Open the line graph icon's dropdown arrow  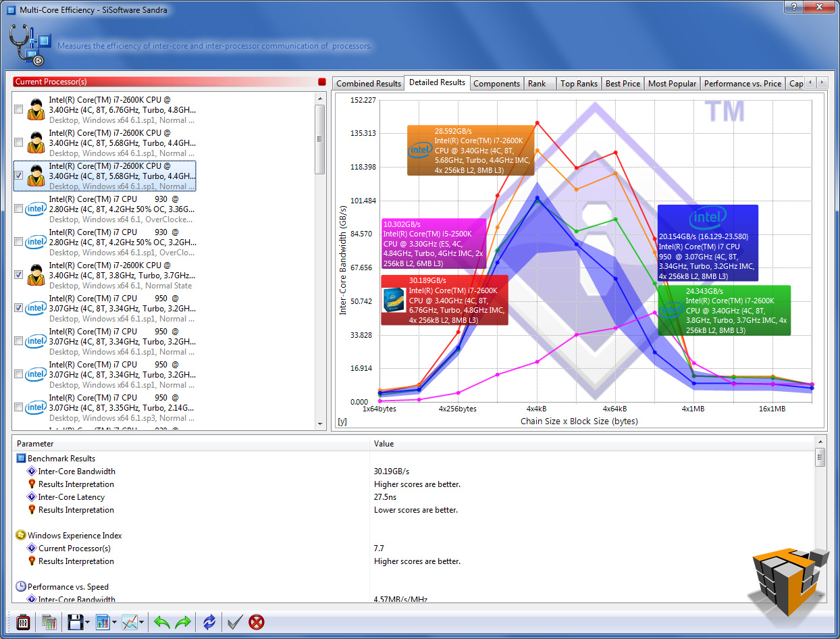pos(142,623)
